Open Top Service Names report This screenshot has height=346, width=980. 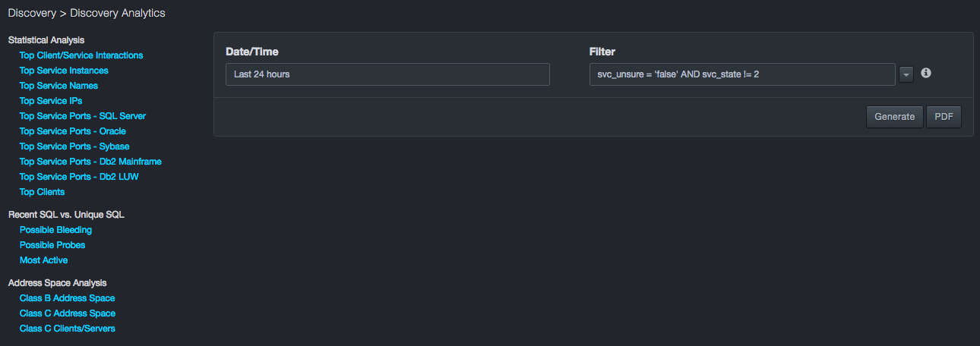click(58, 86)
